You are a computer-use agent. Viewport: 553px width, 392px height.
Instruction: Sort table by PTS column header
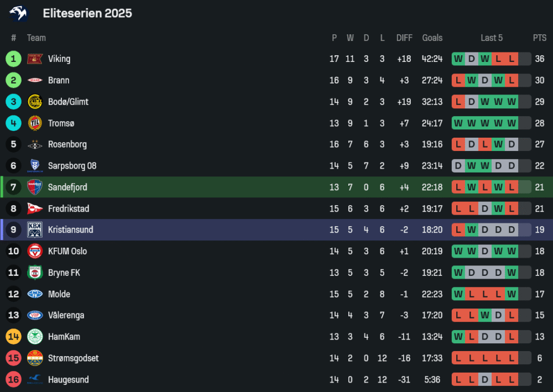[539, 38]
